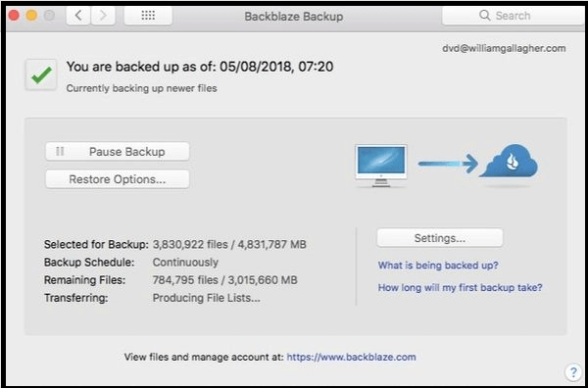Viewport: 588px width, 388px height.
Task: Open Restore Options
Action: 118,179
